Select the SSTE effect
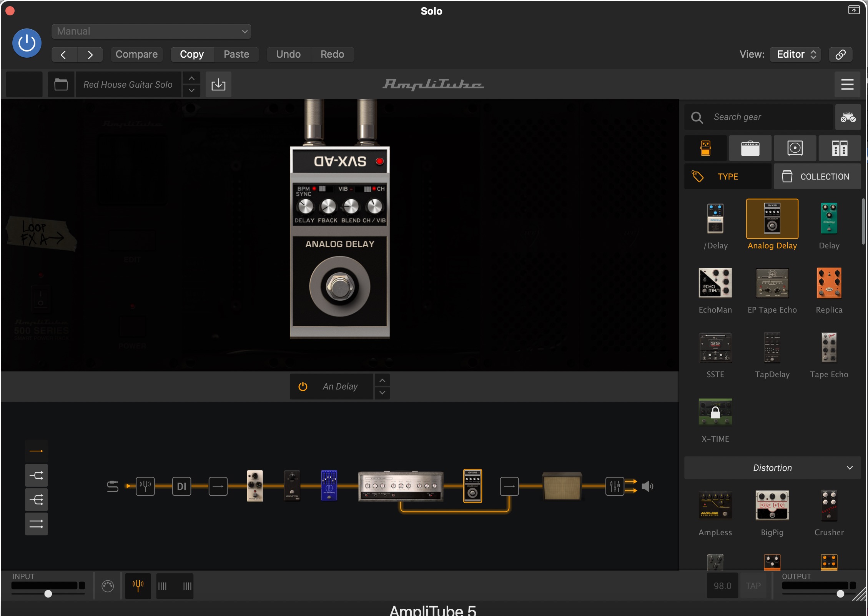Screen dimensions: 868x616 coord(715,348)
